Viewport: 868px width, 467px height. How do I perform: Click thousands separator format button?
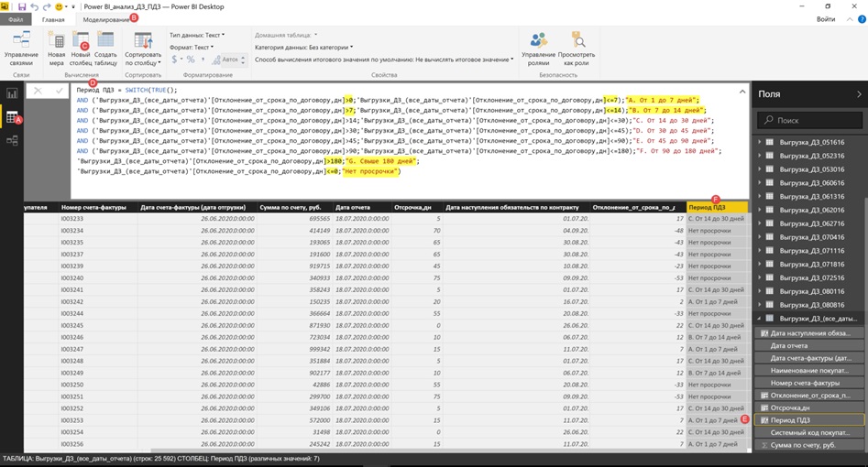(x=203, y=60)
